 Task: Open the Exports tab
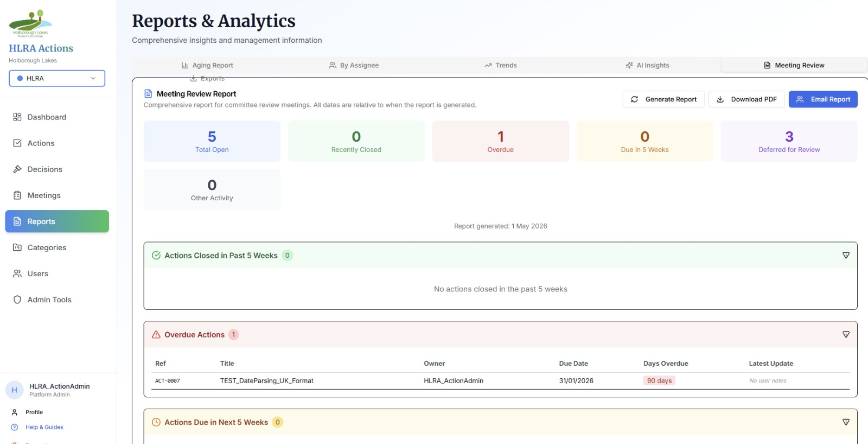coord(207,79)
